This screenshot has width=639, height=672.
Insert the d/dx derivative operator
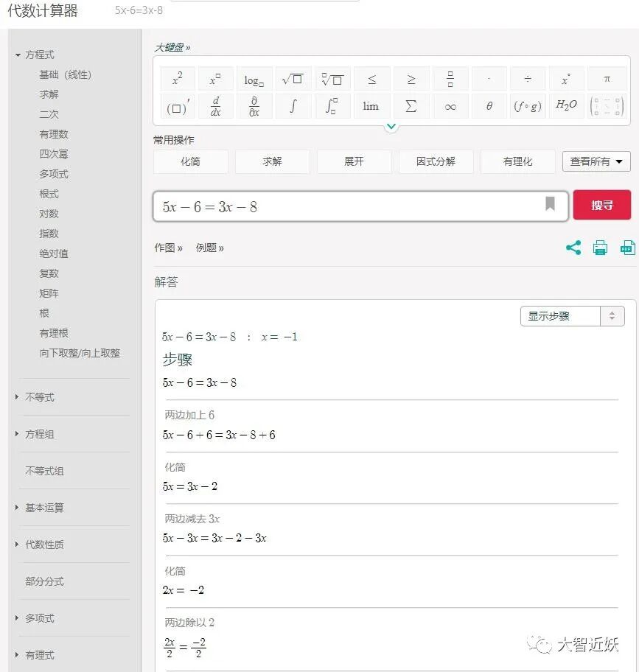[x=215, y=106]
